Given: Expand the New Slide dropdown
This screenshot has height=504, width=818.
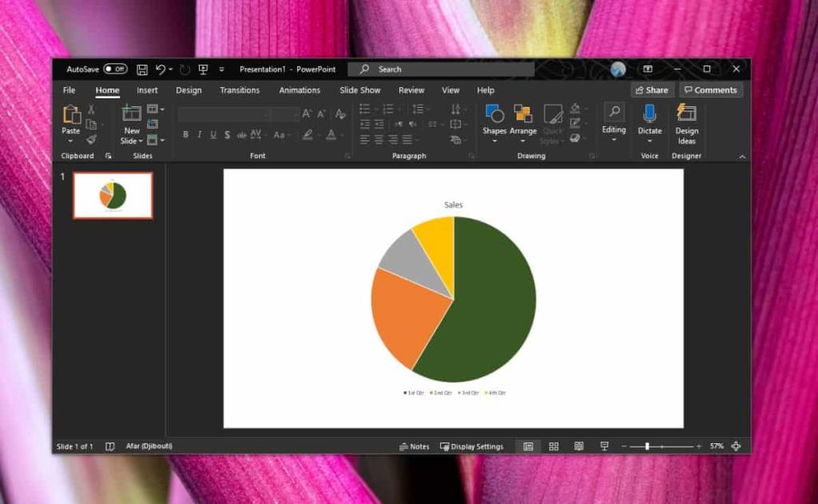Looking at the screenshot, I should tap(140, 141).
